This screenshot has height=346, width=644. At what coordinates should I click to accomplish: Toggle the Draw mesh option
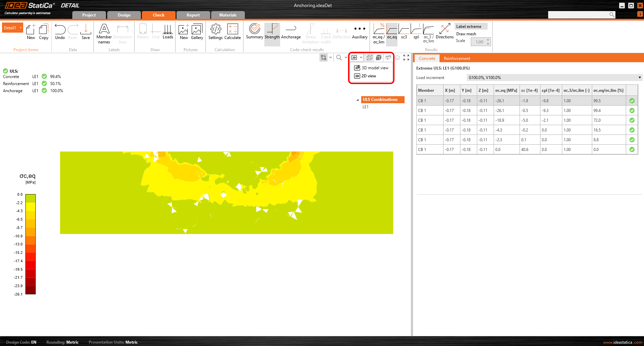click(466, 34)
